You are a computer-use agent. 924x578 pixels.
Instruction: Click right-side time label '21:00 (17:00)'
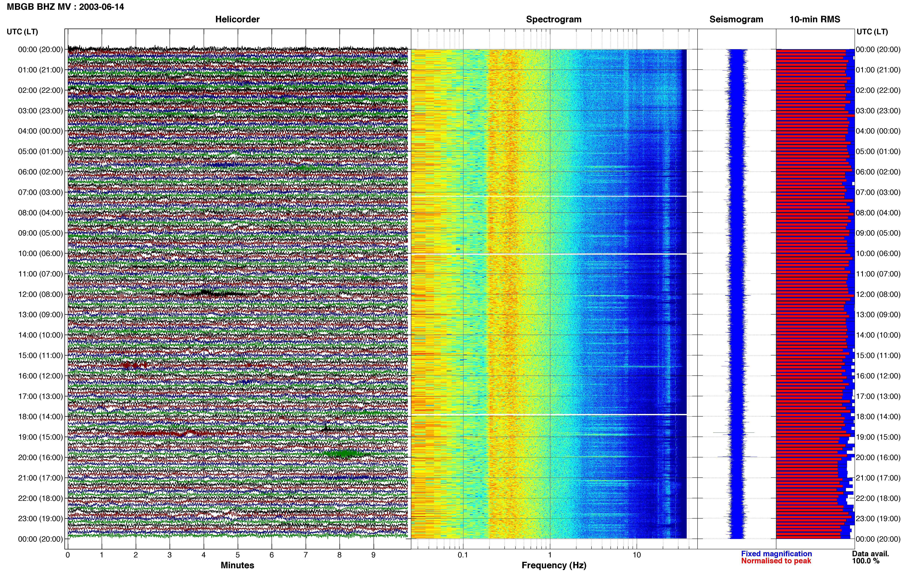coord(878,478)
